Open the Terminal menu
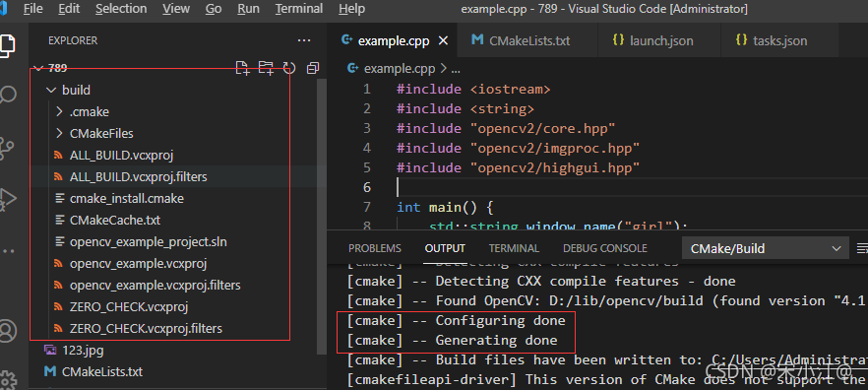868x390 pixels. [x=299, y=9]
